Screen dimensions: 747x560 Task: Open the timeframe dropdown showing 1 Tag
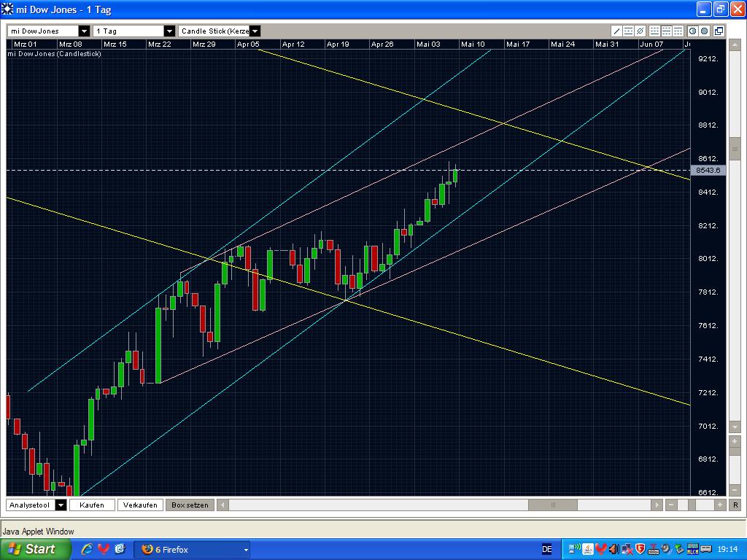coord(169,31)
